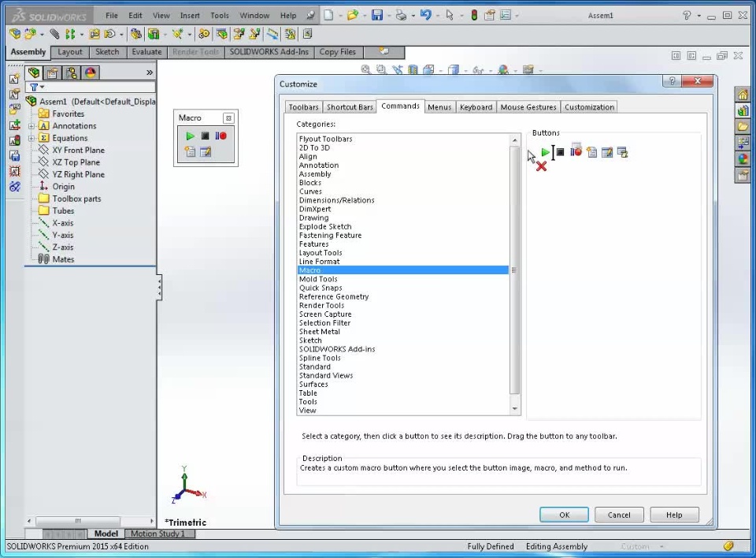The height and width of the screenshot is (558, 756).
Task: Expand the hidden FeatureManager tabs with the chevron
Action: 150,73
